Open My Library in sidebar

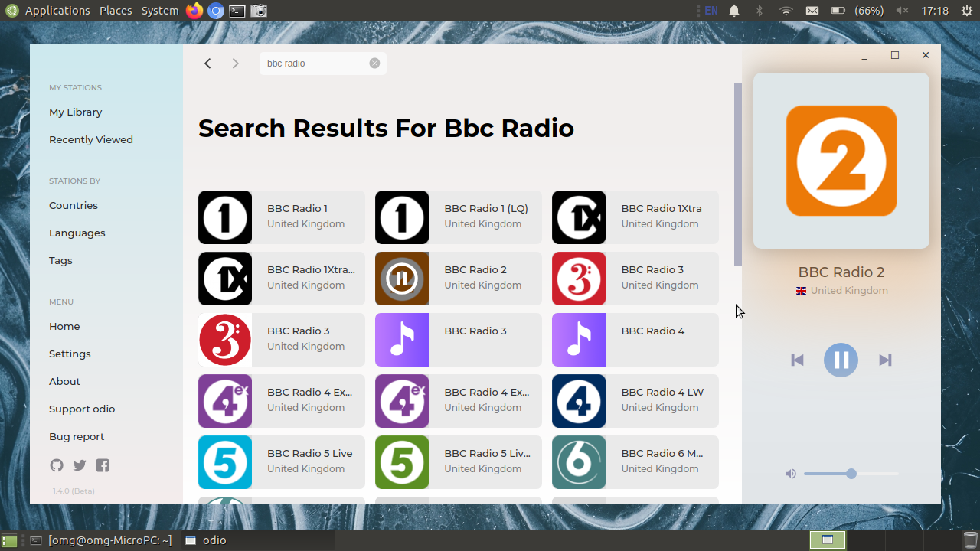click(x=76, y=112)
